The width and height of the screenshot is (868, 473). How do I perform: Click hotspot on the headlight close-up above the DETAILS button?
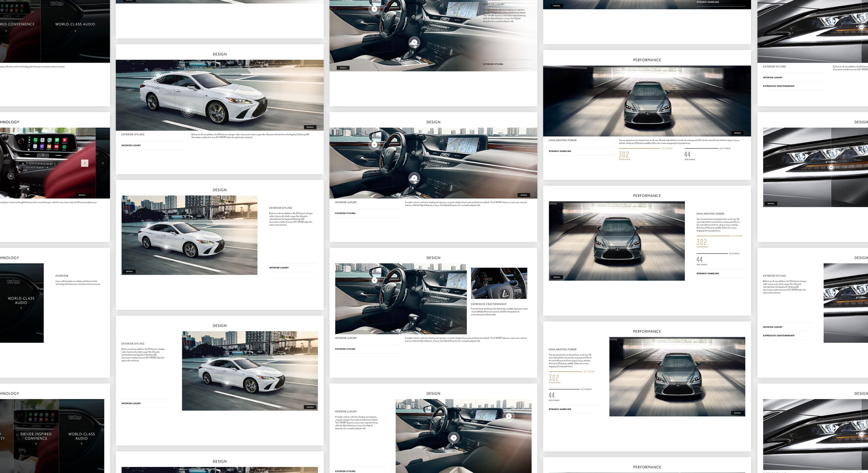(831, 167)
